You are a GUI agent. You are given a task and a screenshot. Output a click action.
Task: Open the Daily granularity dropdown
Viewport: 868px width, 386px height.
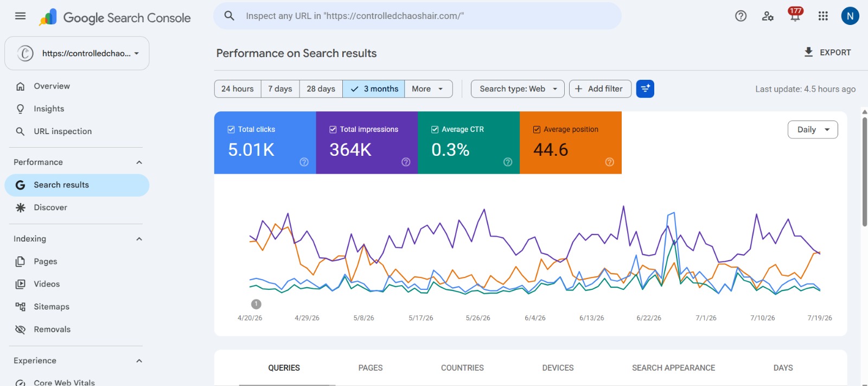[813, 129]
